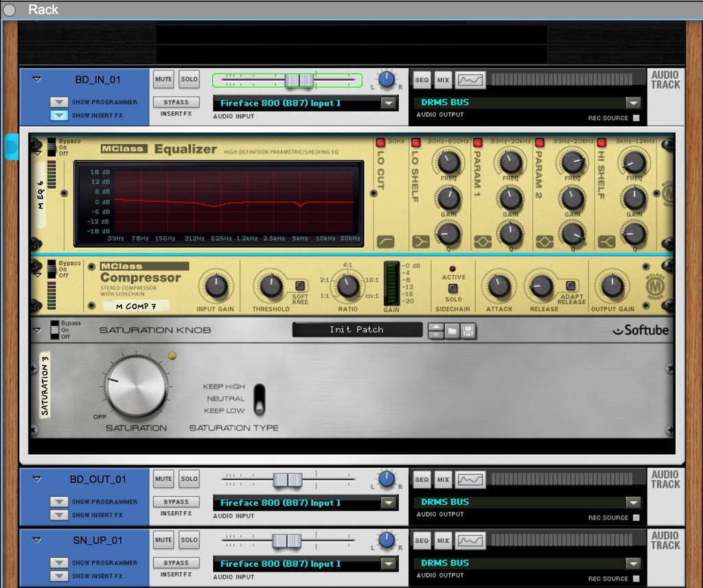Click the BD_IN_01 level fader handle
This screenshot has width=703, height=588.
(x=299, y=80)
